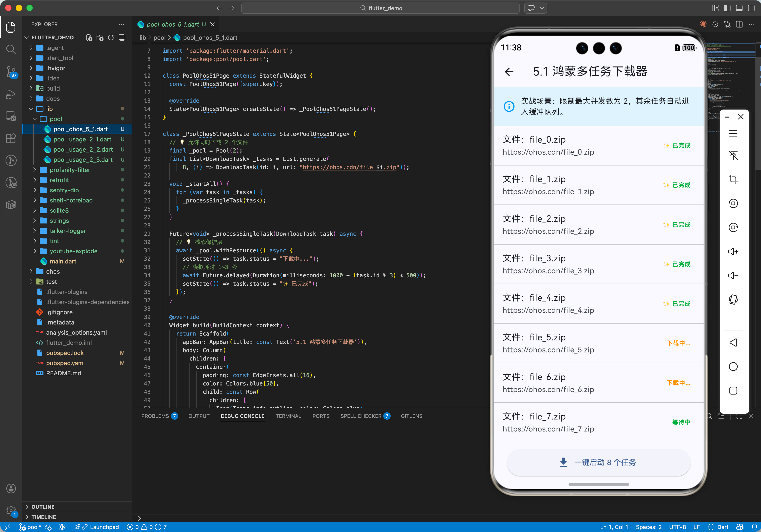The width and height of the screenshot is (761, 532).
Task: Toggle primary side bar layout icon
Action: coord(727,8)
